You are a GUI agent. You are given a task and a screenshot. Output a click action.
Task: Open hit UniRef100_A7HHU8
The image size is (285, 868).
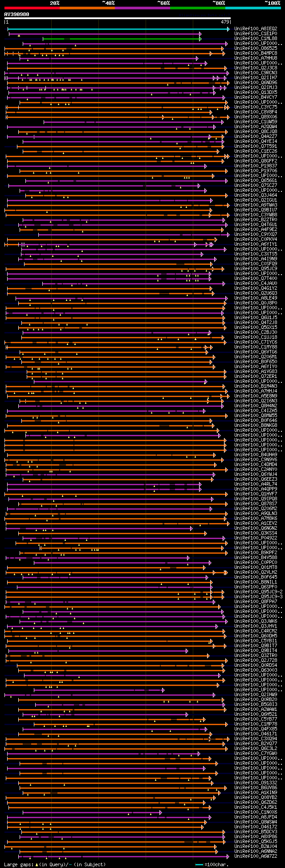[256, 58]
